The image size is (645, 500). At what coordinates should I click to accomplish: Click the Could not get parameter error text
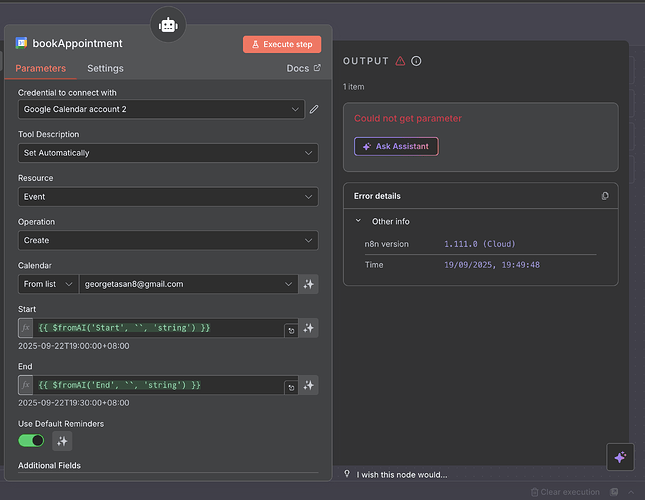408,118
